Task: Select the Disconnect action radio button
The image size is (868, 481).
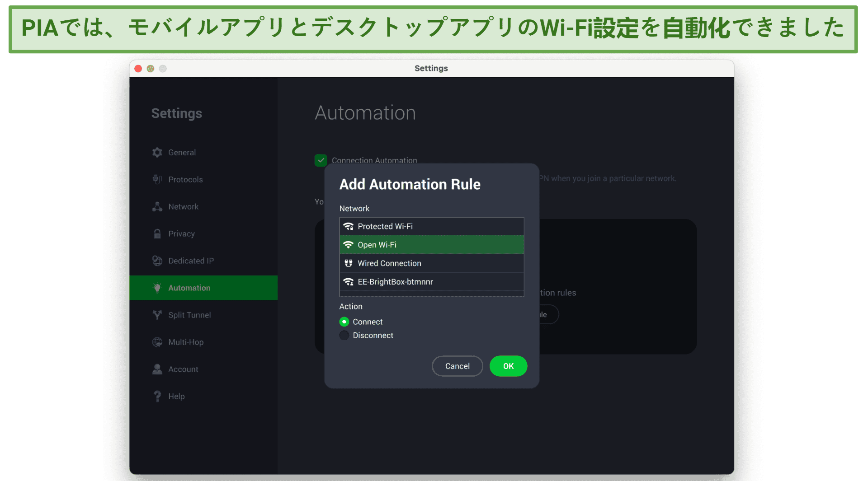Action: (344, 335)
